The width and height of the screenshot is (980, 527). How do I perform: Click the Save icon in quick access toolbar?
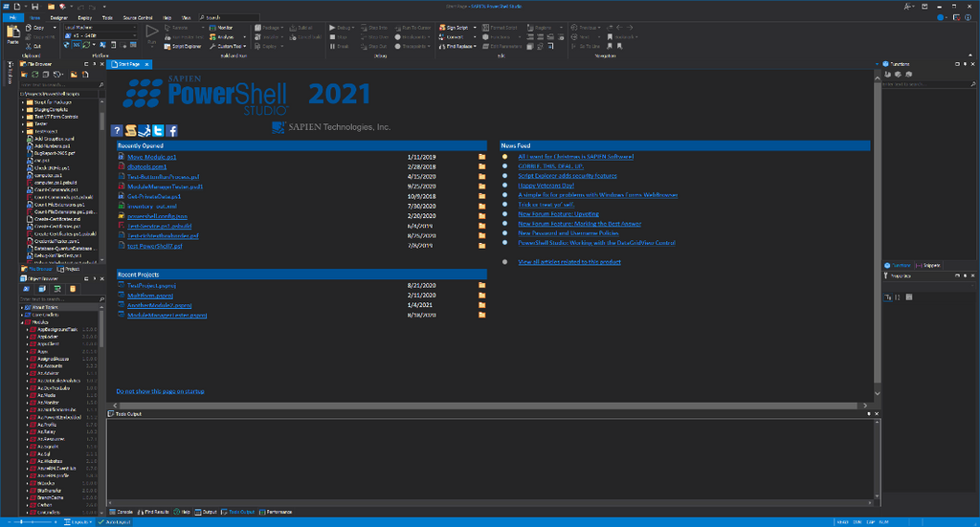pos(35,7)
